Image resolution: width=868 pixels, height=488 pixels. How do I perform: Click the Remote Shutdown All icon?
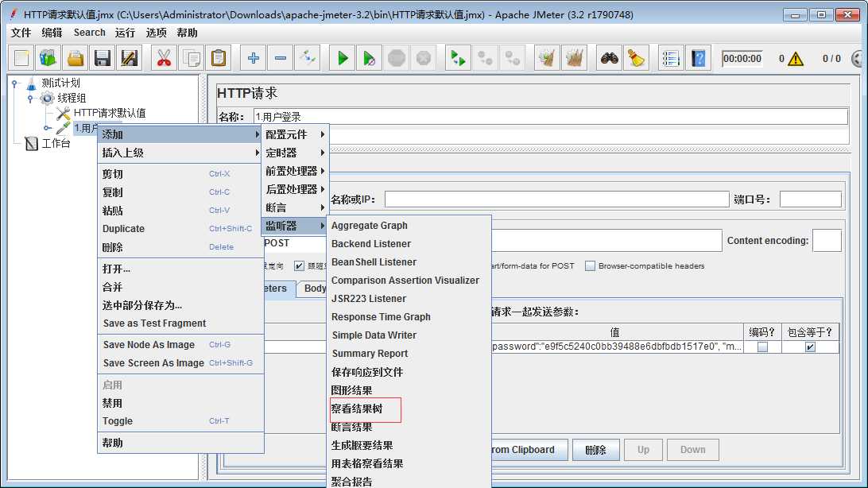click(512, 58)
